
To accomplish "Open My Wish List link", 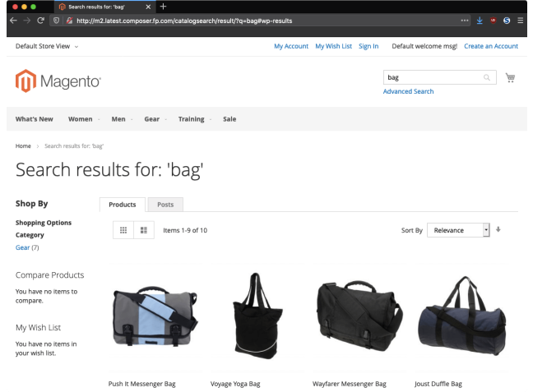I will [x=333, y=46].
